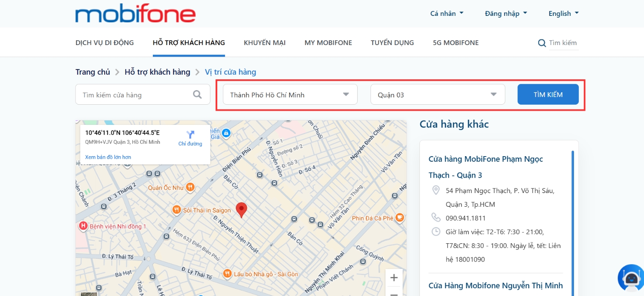Open the My MobiFone menu item
Viewport: 644px width, 296px height.
328,42
